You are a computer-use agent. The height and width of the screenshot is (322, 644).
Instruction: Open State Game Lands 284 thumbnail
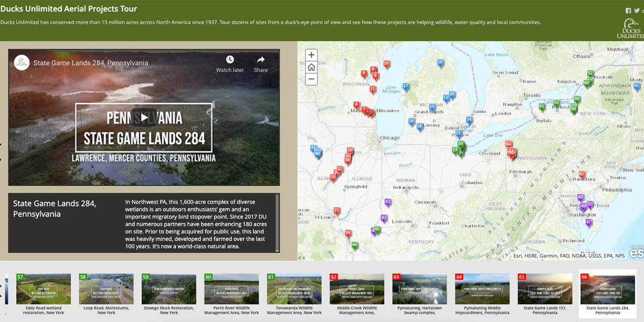(608, 294)
